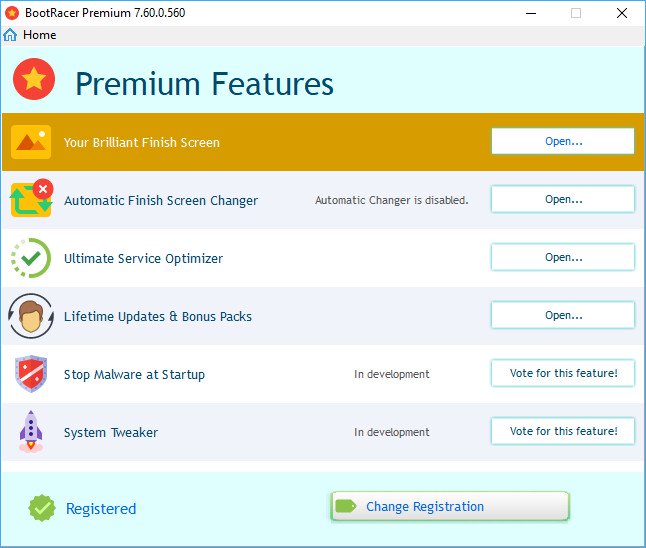This screenshot has width=646, height=548.
Task: Click the Change Registration button
Action: [x=450, y=506]
